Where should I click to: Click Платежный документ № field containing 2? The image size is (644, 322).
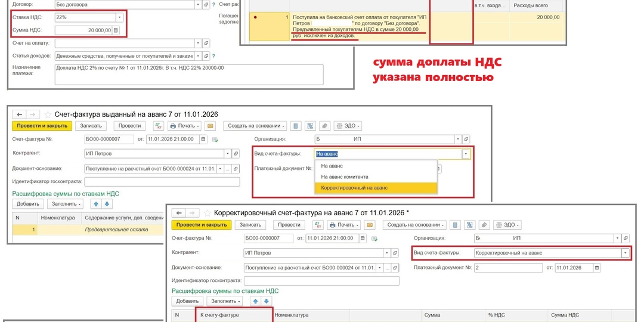(x=508, y=268)
